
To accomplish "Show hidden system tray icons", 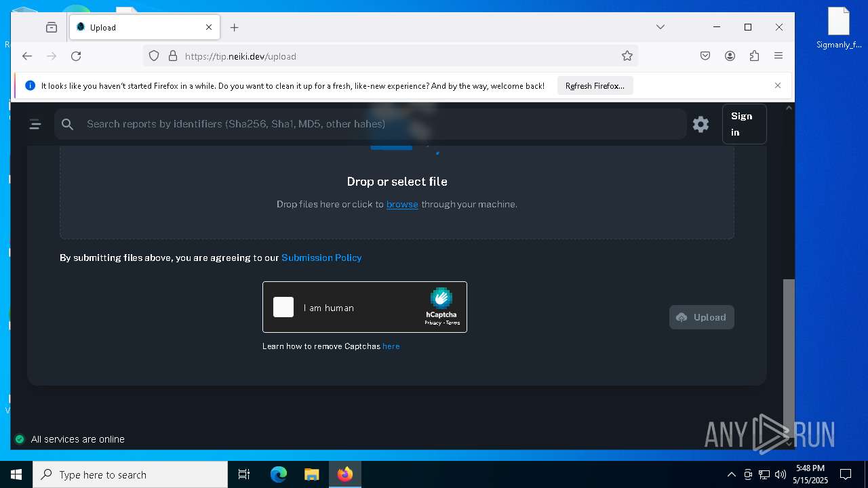I will (731, 474).
